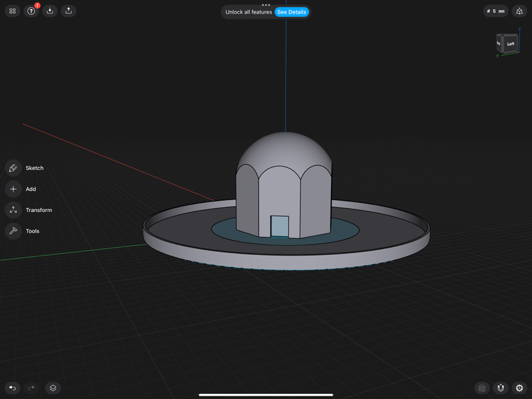This screenshot has height=399, width=532.
Task: Click the undo arrow
Action: click(13, 388)
